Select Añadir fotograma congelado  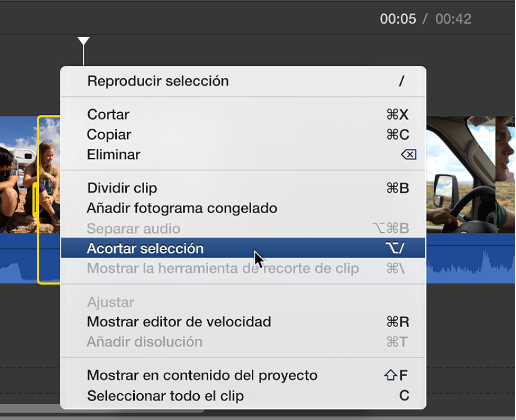pos(243,208)
